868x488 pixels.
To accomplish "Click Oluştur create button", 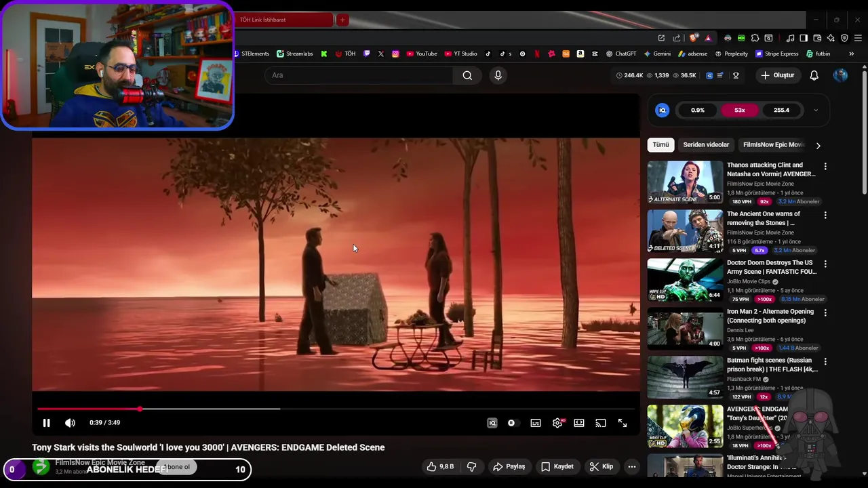I will (x=777, y=75).
